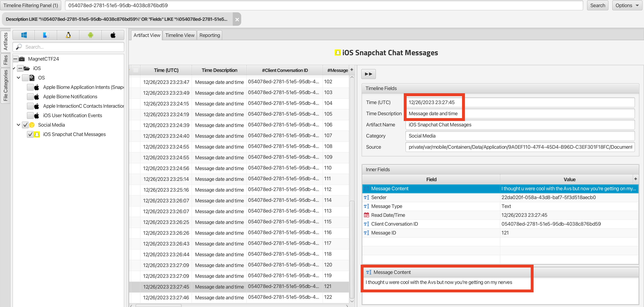Toggle the MagnetCTF24 root checkbox
Viewport: 644px width, 307px height.
pos(16,59)
